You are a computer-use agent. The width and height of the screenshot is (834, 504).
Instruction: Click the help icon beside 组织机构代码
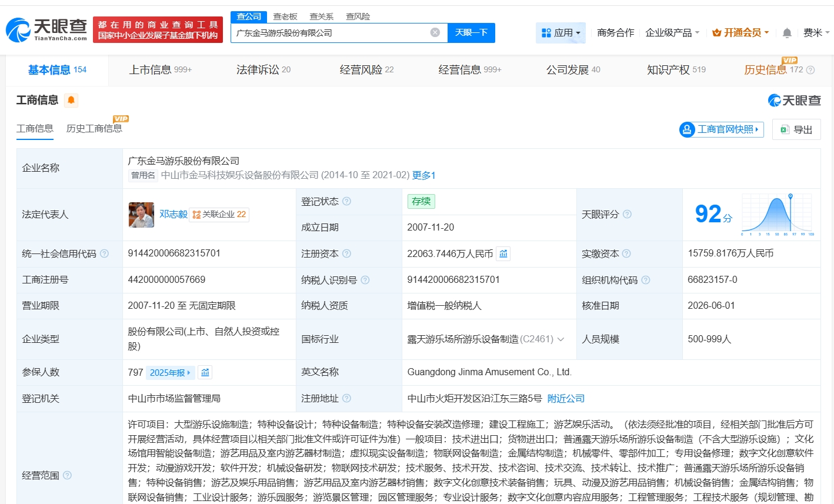(646, 280)
